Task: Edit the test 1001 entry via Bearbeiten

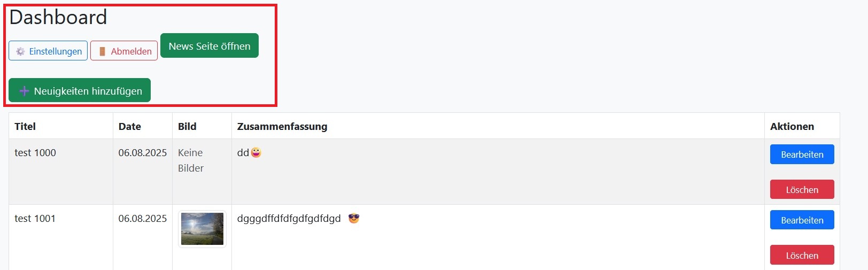Action: point(802,220)
